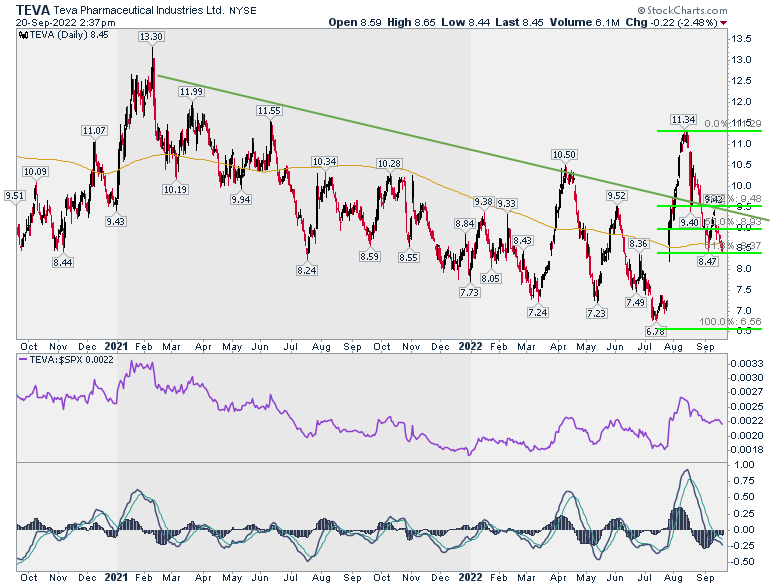Click the High 8.65 quote value

click(411, 22)
